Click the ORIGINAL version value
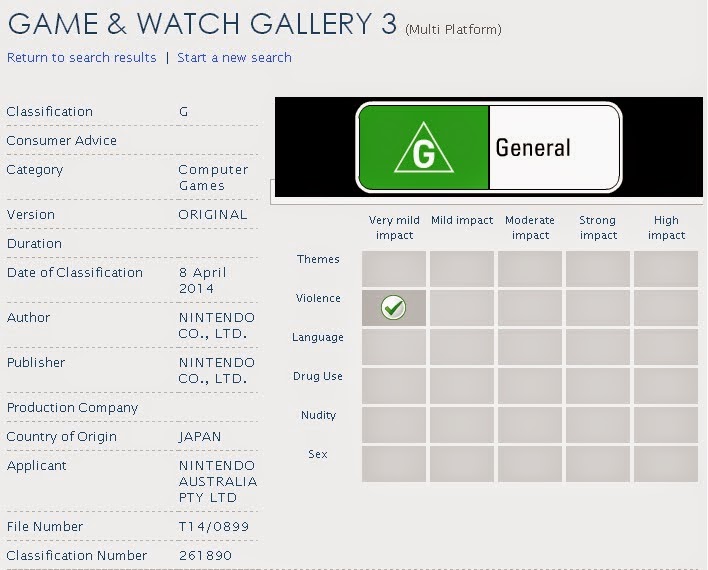The height and width of the screenshot is (570, 708). tap(213, 215)
